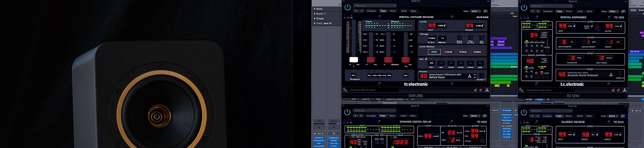Click the link icon in TC 1210 header
The width and height of the screenshot is (644, 148).
coord(623,11)
